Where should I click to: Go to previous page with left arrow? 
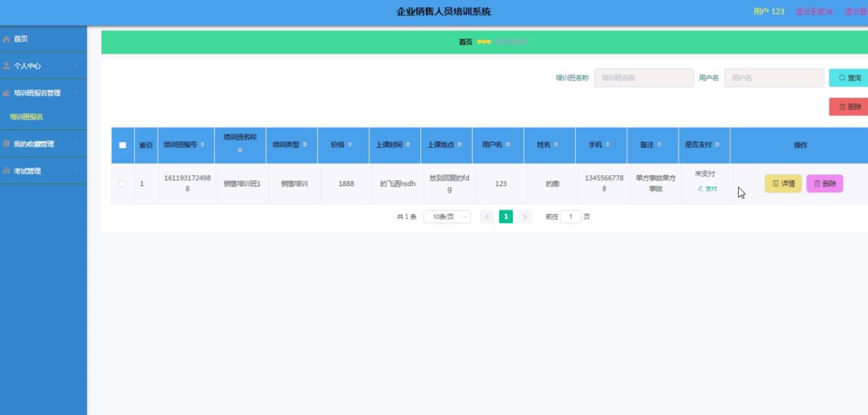tap(487, 217)
